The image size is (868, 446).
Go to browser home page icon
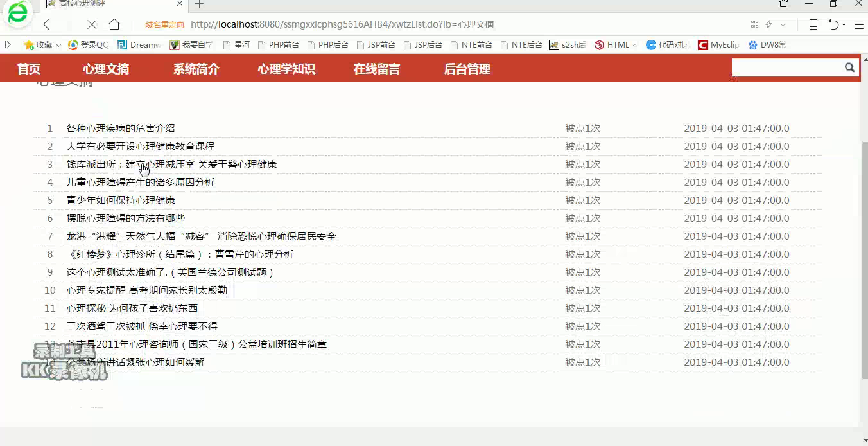coord(114,24)
